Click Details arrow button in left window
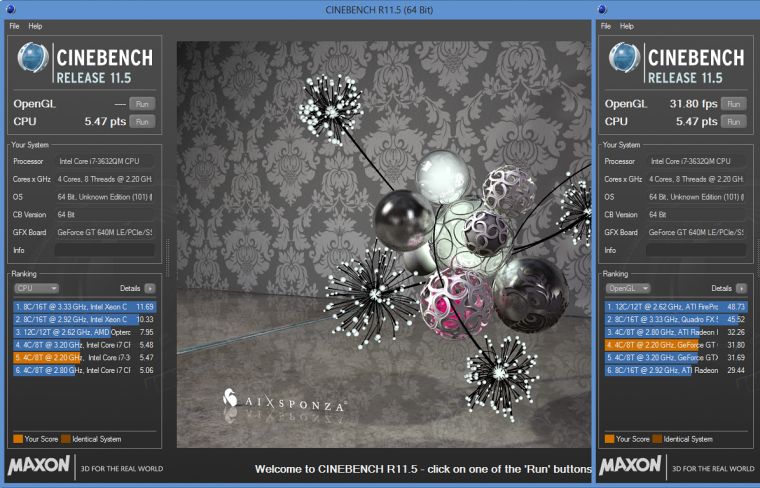This screenshot has height=488, width=760. 150,288
